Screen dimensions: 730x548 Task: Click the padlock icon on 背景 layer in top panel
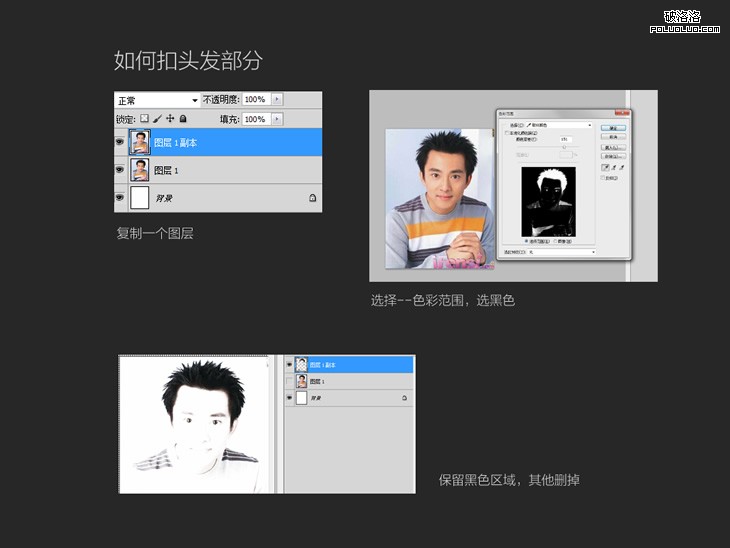(x=312, y=199)
